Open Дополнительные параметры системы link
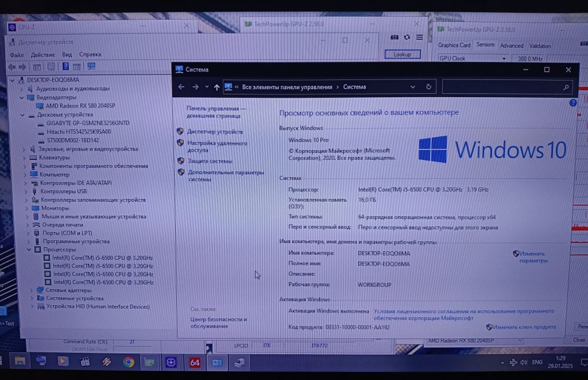The image size is (588, 380). coord(226,176)
